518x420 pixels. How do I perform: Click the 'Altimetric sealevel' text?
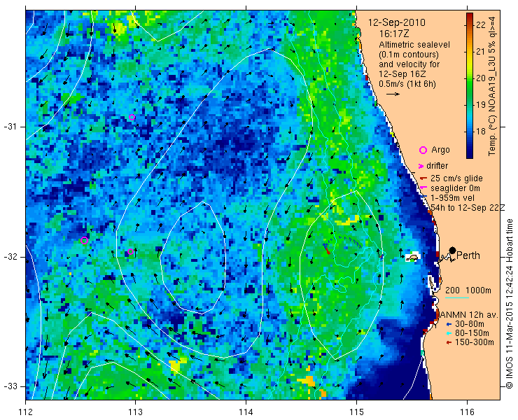coord(414,45)
